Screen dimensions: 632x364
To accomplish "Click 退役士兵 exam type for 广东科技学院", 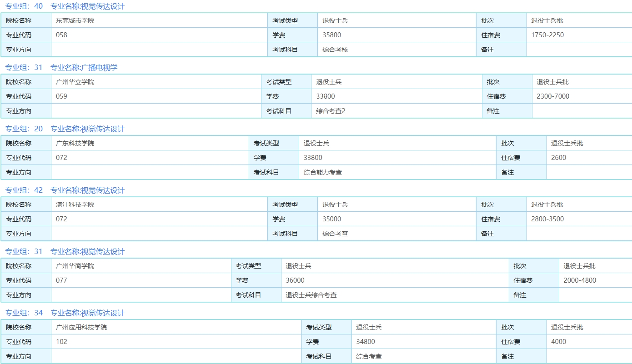I will [316, 143].
